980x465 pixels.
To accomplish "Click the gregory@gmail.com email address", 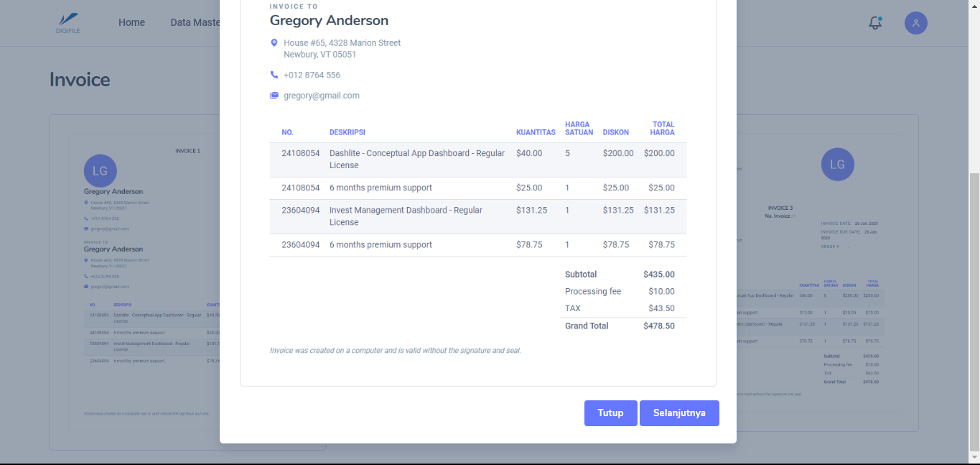I will (321, 96).
